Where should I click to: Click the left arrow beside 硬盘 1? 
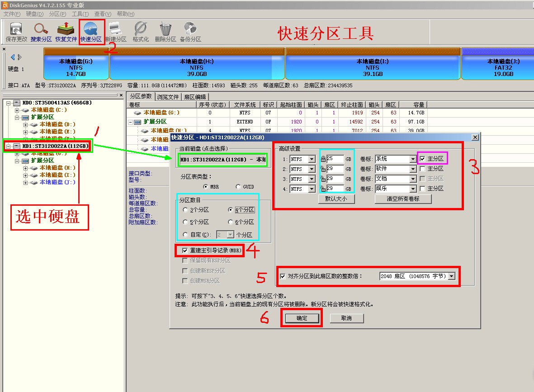pyautogui.click(x=12, y=57)
